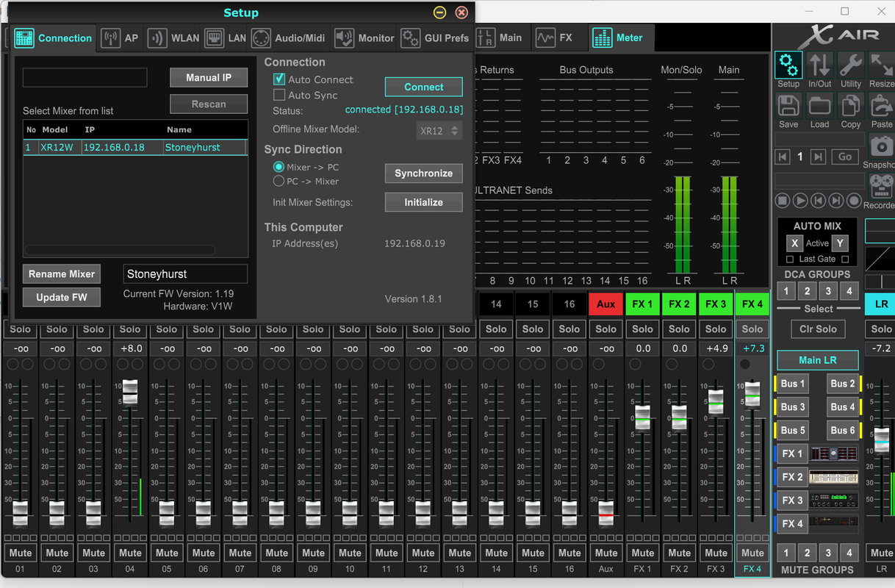Image resolution: width=895 pixels, height=588 pixels.
Task: Mute the Aux channel
Action: coord(606,553)
